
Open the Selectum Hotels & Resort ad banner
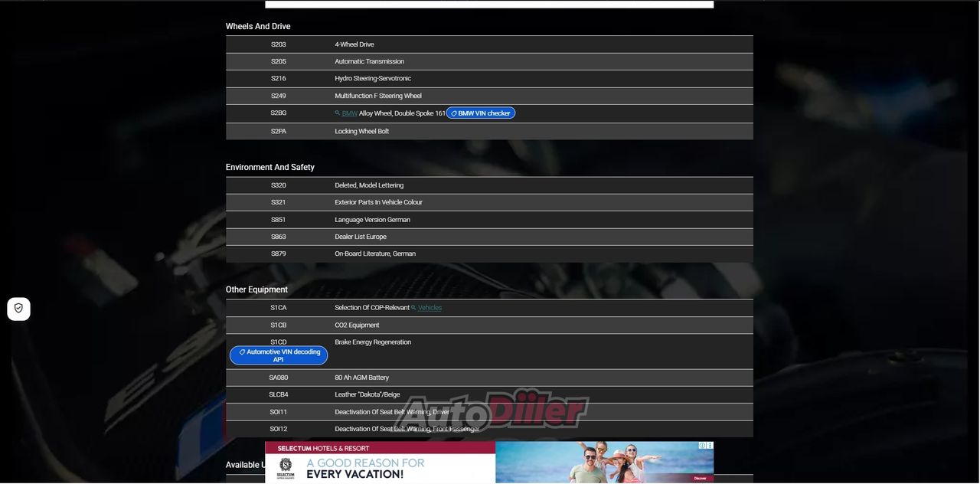coord(489,463)
